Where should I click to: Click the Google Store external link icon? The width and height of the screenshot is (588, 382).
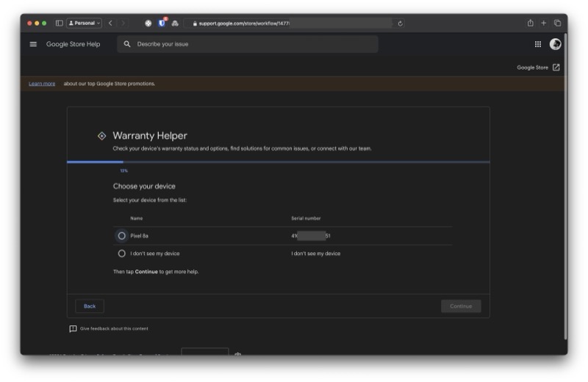click(x=556, y=68)
